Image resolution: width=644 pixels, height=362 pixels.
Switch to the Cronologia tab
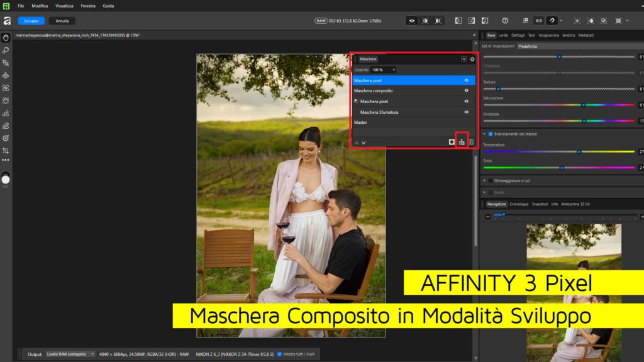(x=519, y=204)
